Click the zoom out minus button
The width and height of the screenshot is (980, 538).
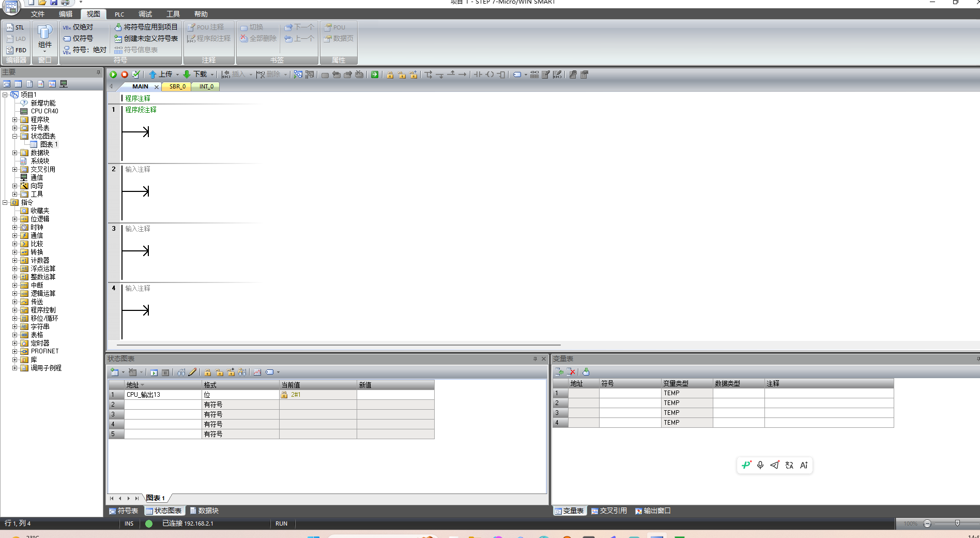point(927,524)
